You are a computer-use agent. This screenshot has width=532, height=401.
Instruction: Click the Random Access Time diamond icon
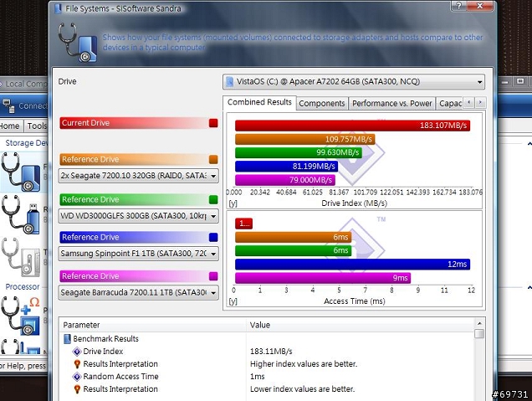pos(77,377)
